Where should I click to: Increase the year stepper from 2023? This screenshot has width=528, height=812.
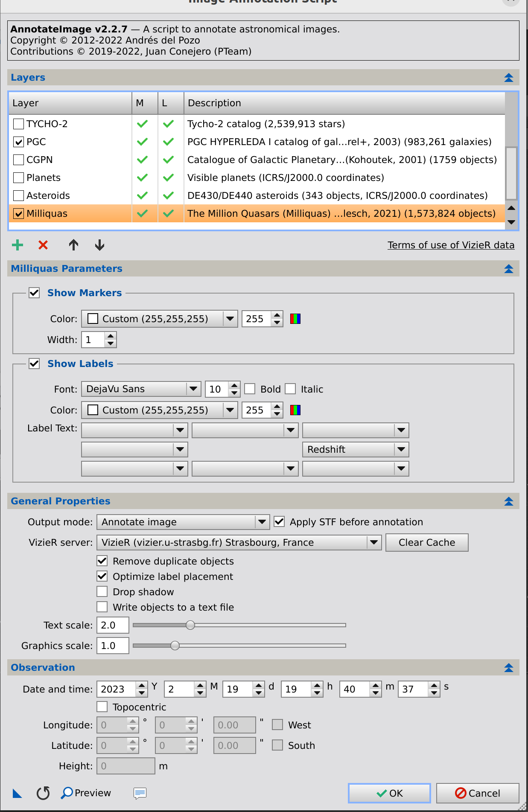(141, 685)
